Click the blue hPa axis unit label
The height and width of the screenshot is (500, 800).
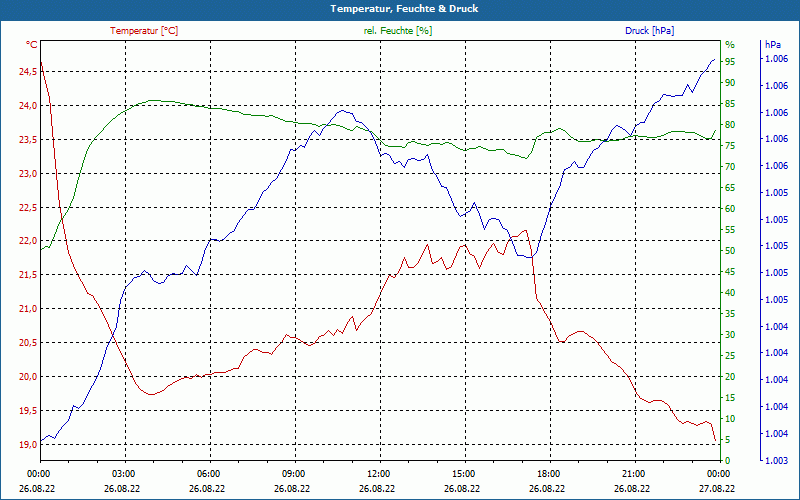click(772, 45)
